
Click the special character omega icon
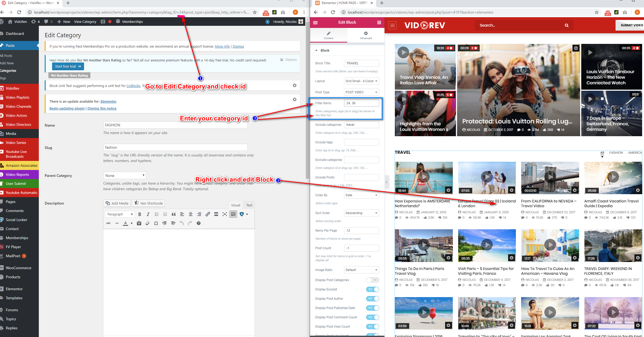156,223
